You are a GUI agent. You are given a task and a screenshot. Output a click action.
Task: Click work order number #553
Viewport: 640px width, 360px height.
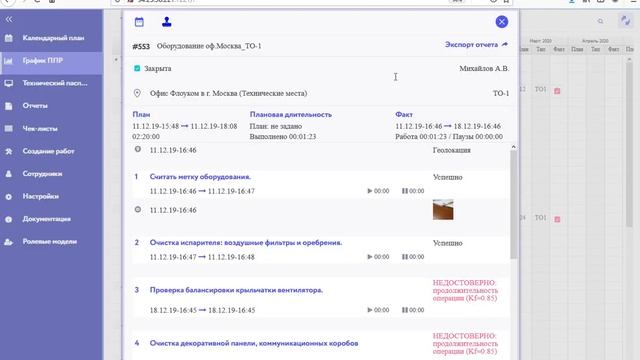141,46
